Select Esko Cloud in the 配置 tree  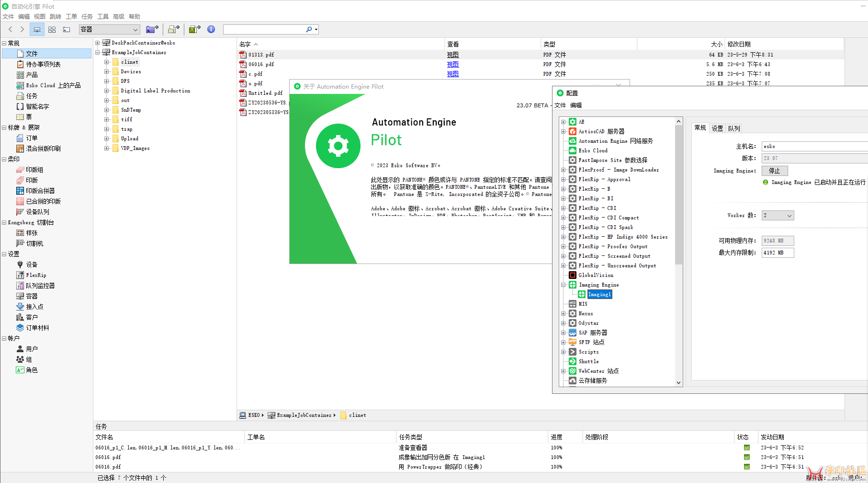point(593,150)
